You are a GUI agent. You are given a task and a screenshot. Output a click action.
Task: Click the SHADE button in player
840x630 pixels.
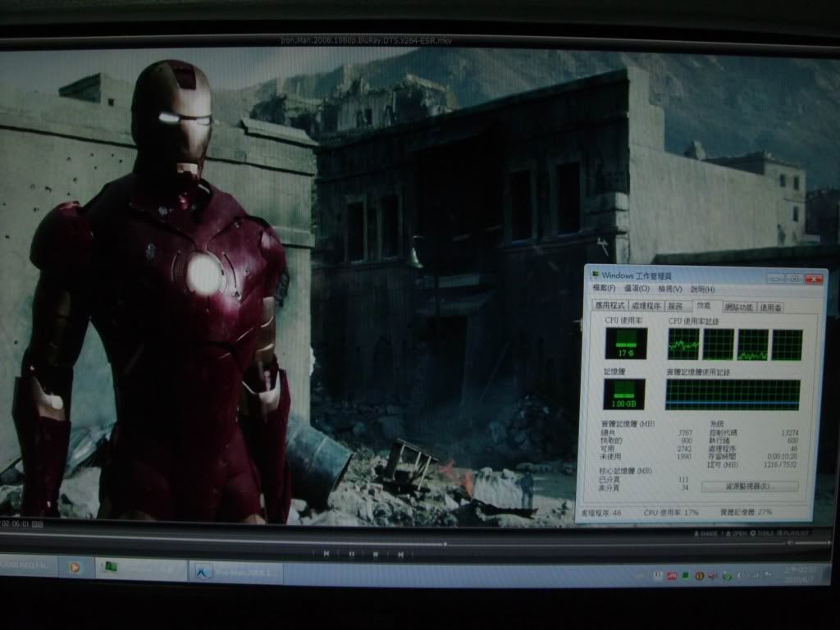pos(705,533)
